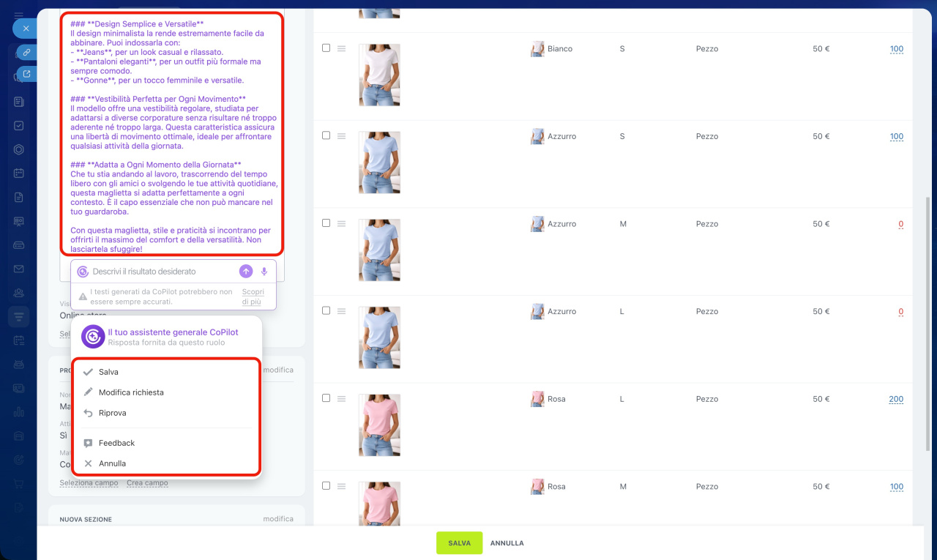Open the shopping cart icon in sidebar

(19, 483)
